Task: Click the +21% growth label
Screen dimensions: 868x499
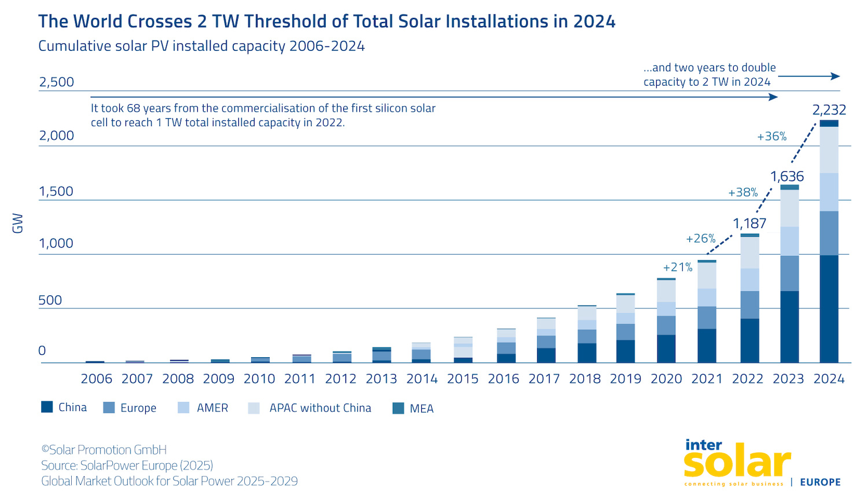Action: coord(677,267)
